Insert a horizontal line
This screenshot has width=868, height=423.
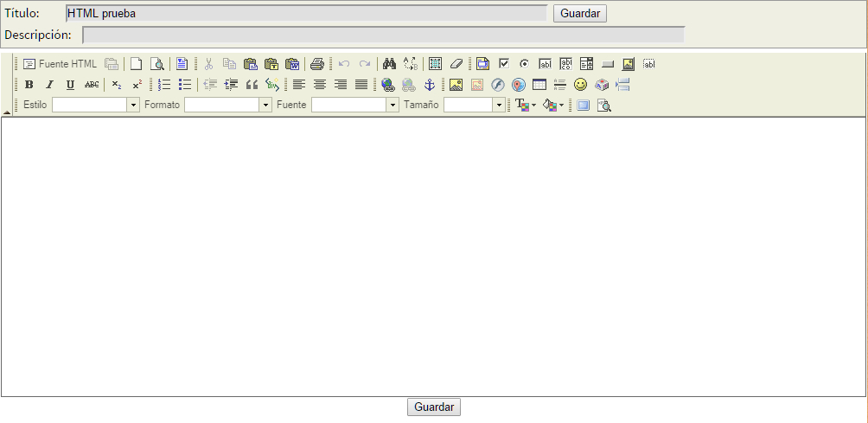click(x=559, y=85)
